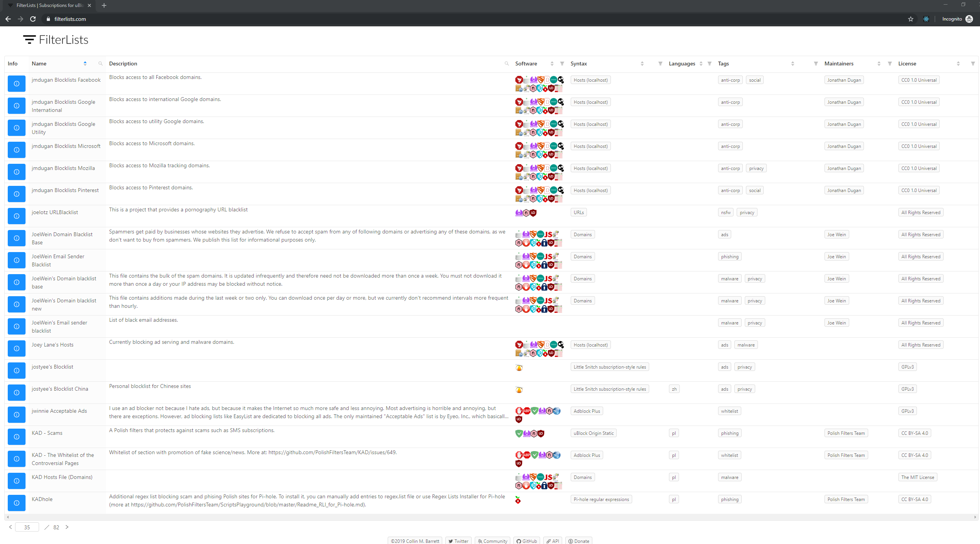Open info for jwinnie Acceptable Ads
This screenshot has height=544, width=980.
coord(17,415)
